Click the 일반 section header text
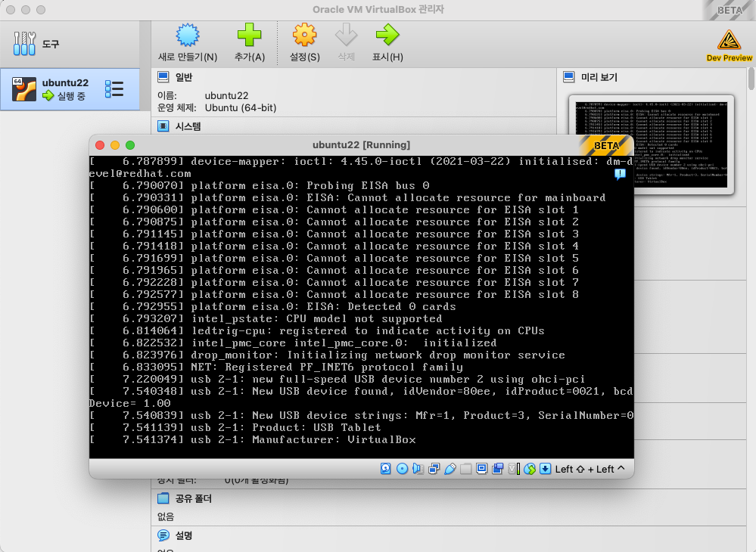 pyautogui.click(x=184, y=77)
